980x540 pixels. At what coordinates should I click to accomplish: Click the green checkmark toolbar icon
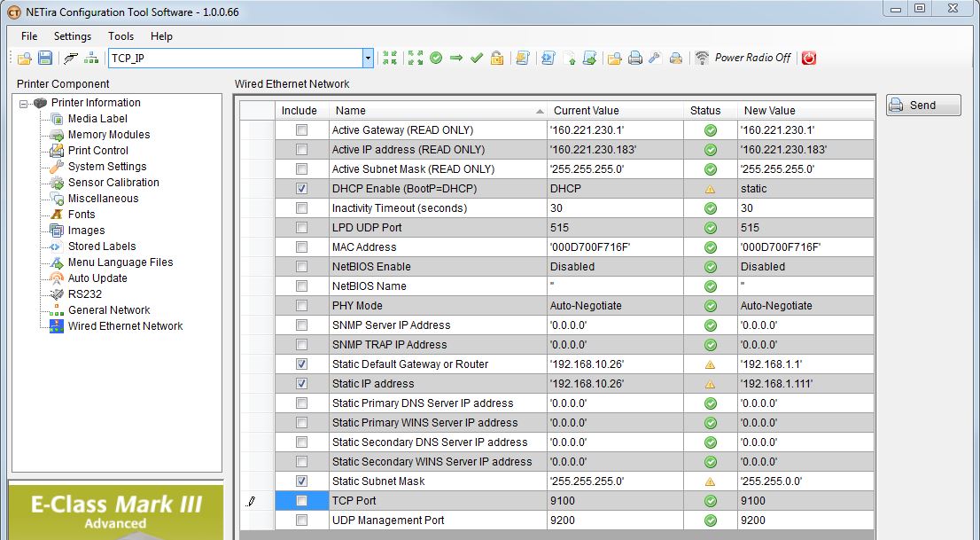(x=477, y=59)
